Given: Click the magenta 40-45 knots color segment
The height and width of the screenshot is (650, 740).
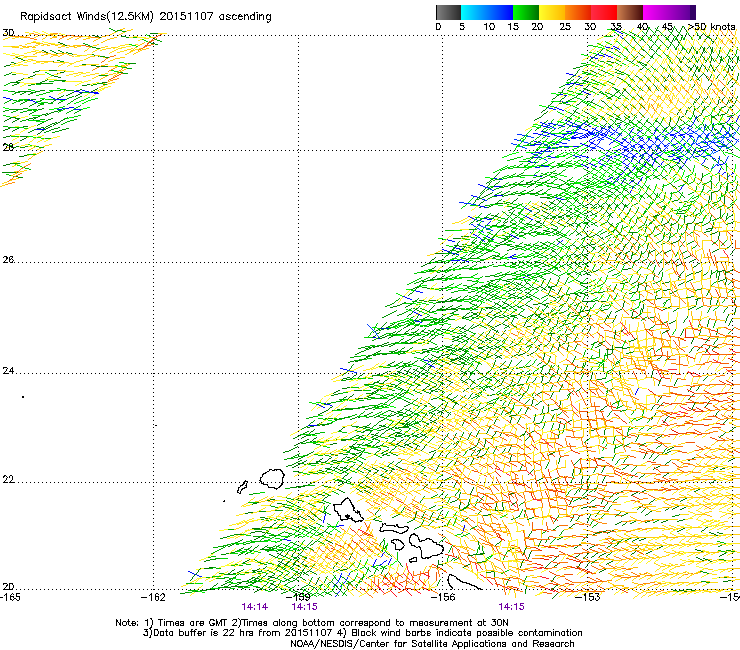Looking at the screenshot, I should [x=656, y=12].
